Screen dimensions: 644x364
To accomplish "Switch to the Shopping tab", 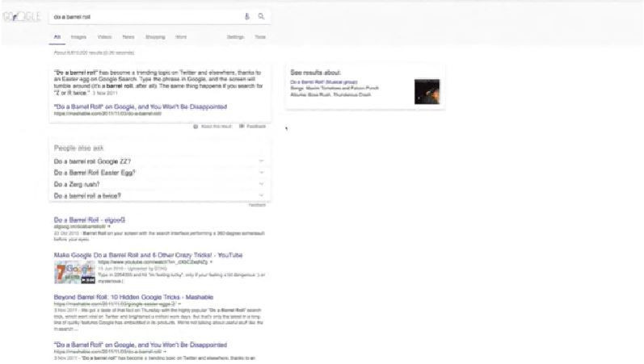I will pyautogui.click(x=155, y=37).
